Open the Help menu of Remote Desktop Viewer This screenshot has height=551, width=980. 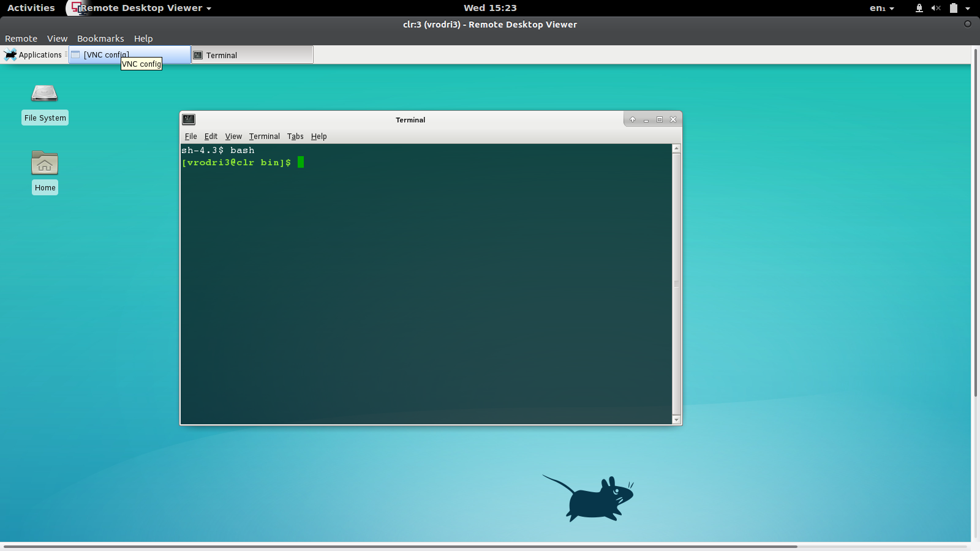tap(143, 39)
